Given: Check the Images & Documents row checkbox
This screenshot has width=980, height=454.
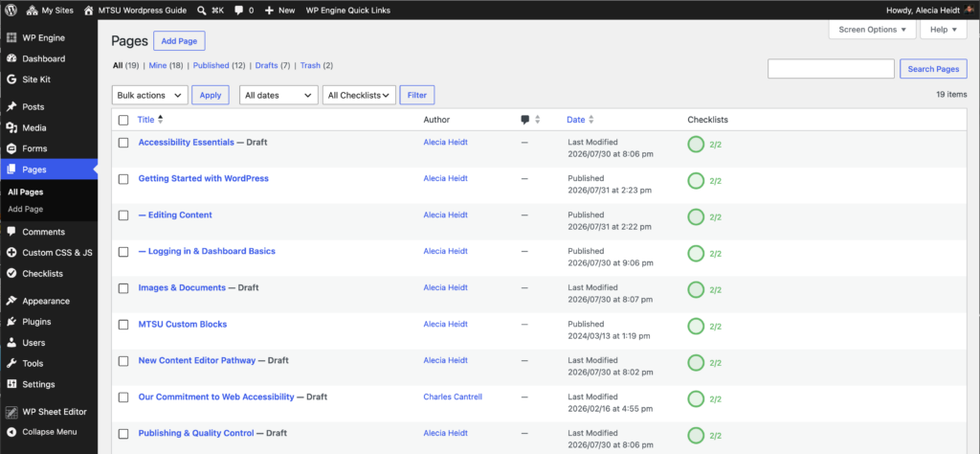Looking at the screenshot, I should coord(123,288).
